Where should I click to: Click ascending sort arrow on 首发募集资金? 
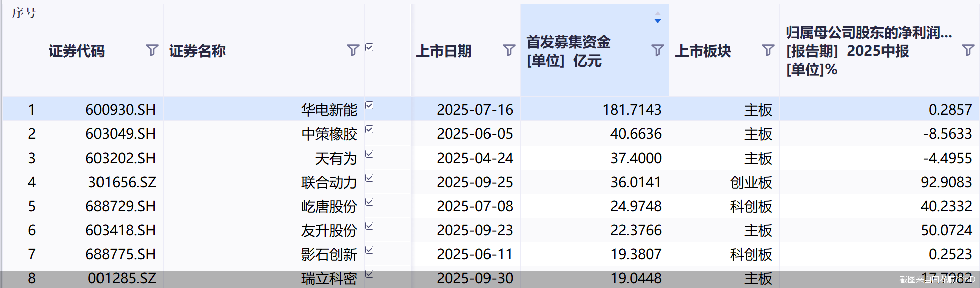click(657, 14)
